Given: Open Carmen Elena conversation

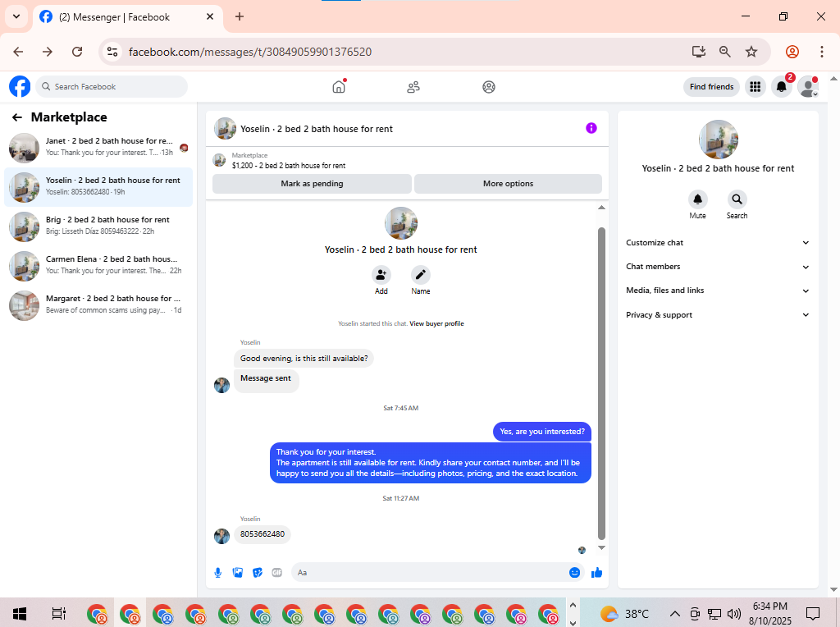Looking at the screenshot, I should tap(98, 266).
